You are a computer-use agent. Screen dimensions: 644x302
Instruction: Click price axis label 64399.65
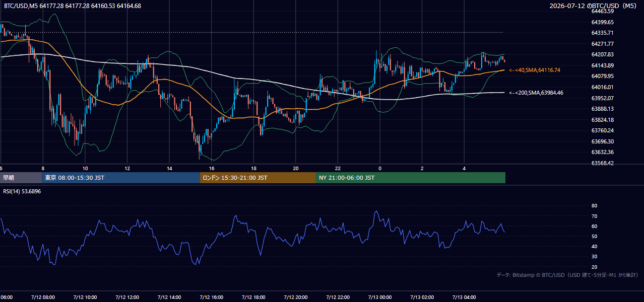tap(602, 22)
